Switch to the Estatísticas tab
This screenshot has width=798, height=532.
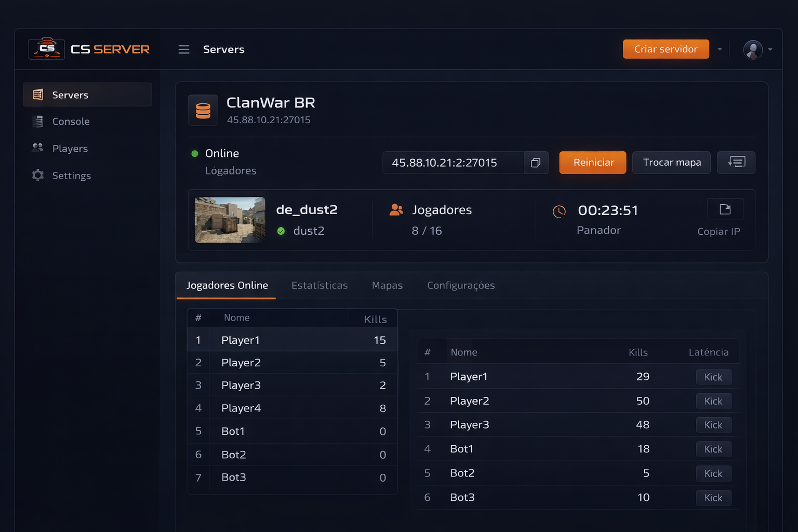(x=320, y=285)
